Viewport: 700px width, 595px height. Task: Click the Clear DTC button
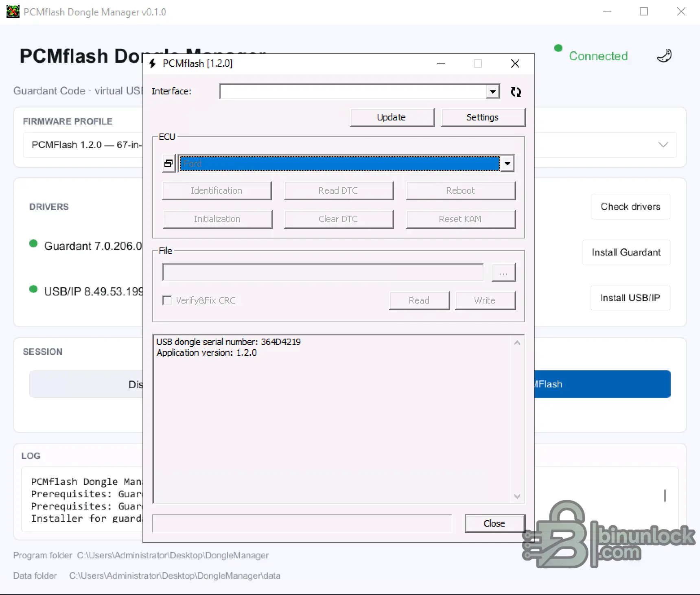click(339, 219)
